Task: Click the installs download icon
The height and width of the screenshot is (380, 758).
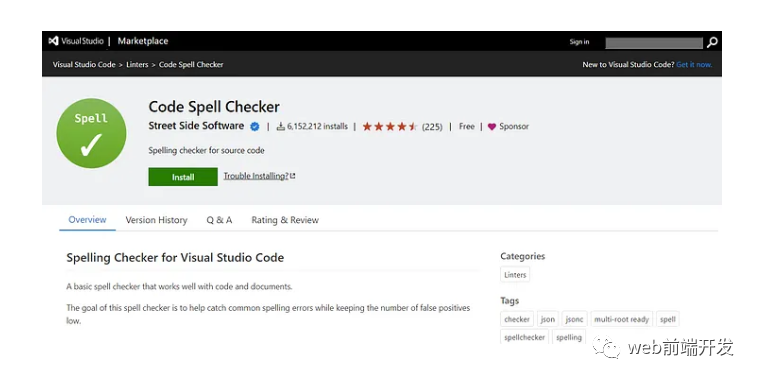Action: click(280, 127)
